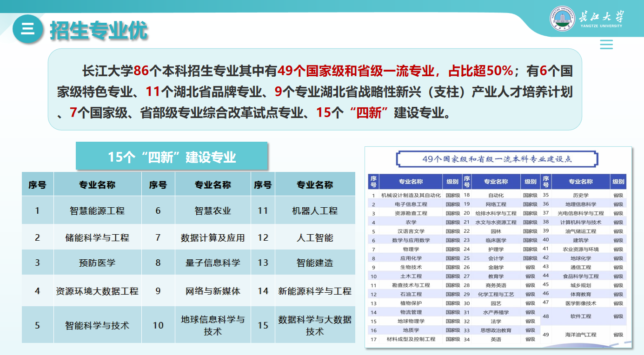Image resolution: width=644 pixels, height=355 pixels.
Task: Select the heading "招生专业优"
Action: (99, 31)
